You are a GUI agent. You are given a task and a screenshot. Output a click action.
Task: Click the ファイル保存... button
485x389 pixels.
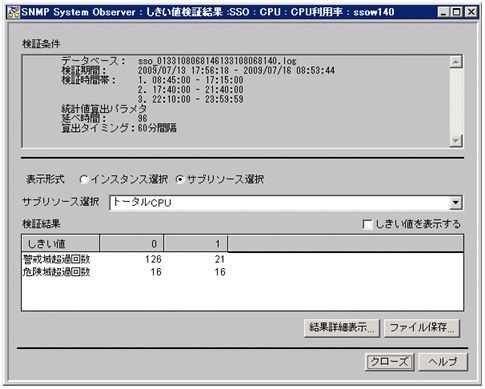pyautogui.click(x=422, y=328)
